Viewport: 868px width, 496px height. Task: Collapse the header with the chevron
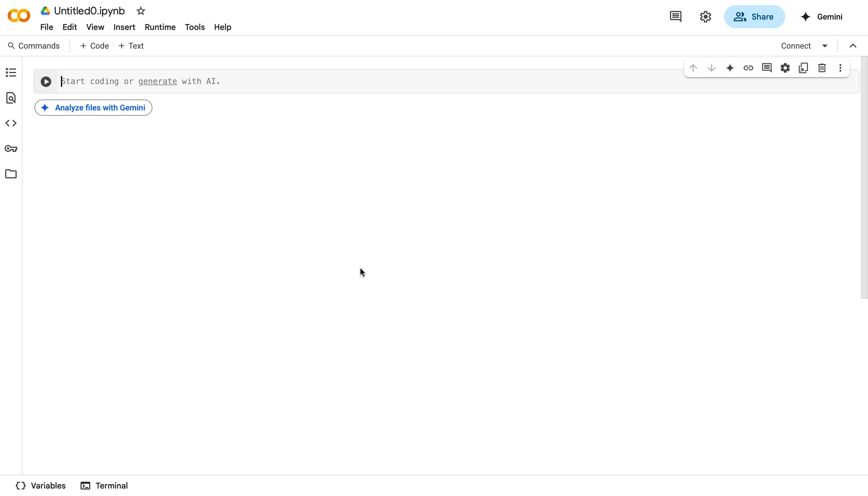tap(853, 46)
